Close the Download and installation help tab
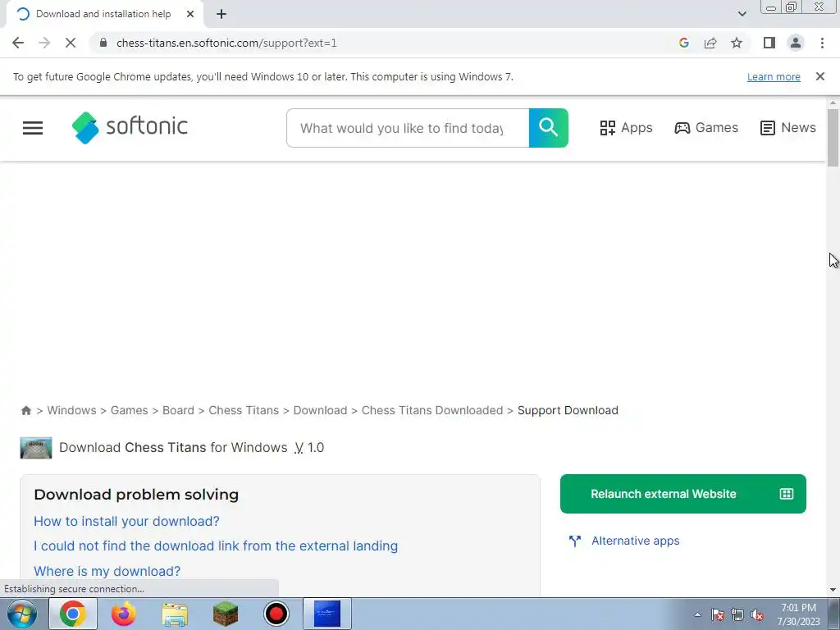 (190, 14)
